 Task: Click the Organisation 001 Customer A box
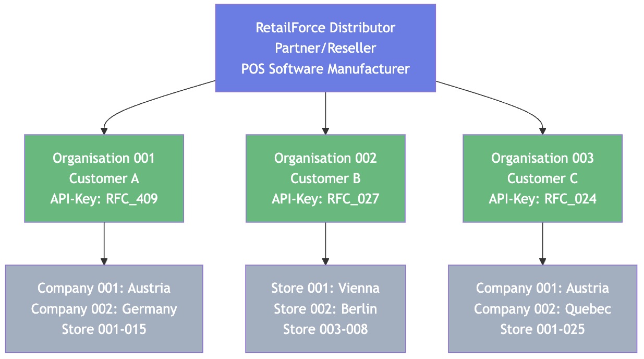103,178
